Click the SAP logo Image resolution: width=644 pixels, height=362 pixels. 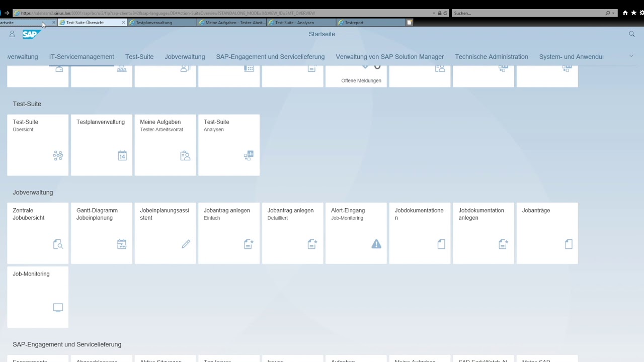(x=31, y=34)
